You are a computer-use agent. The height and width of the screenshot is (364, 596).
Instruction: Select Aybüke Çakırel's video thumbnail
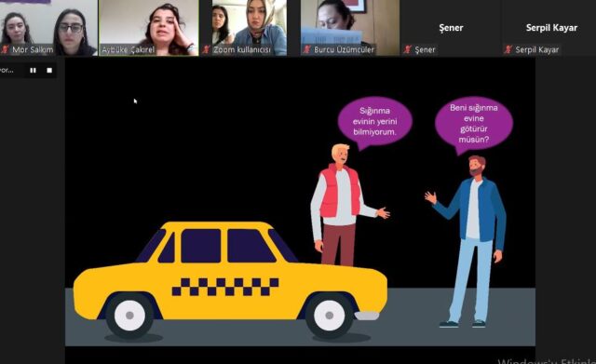click(x=149, y=28)
